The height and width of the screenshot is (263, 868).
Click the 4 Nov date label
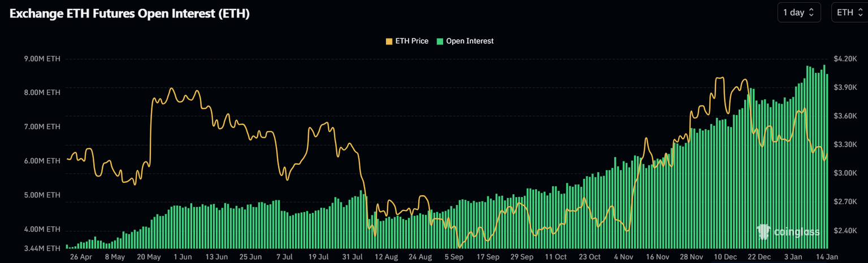(x=623, y=256)
